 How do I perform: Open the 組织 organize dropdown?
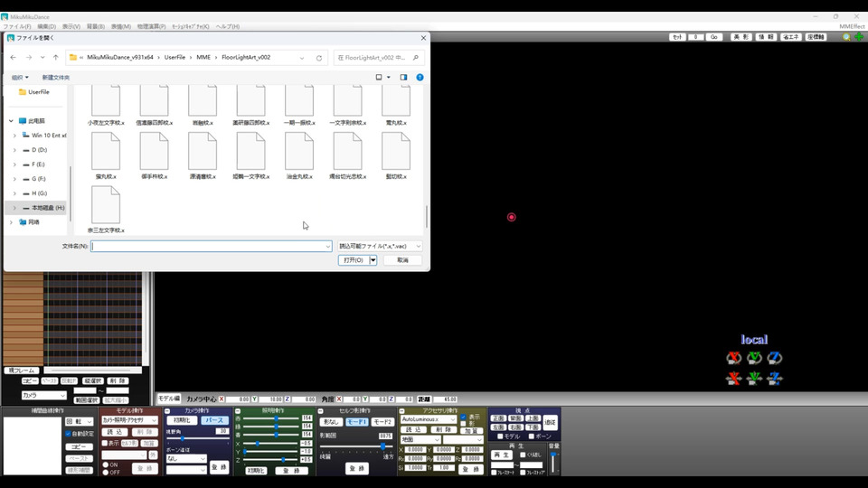point(20,78)
